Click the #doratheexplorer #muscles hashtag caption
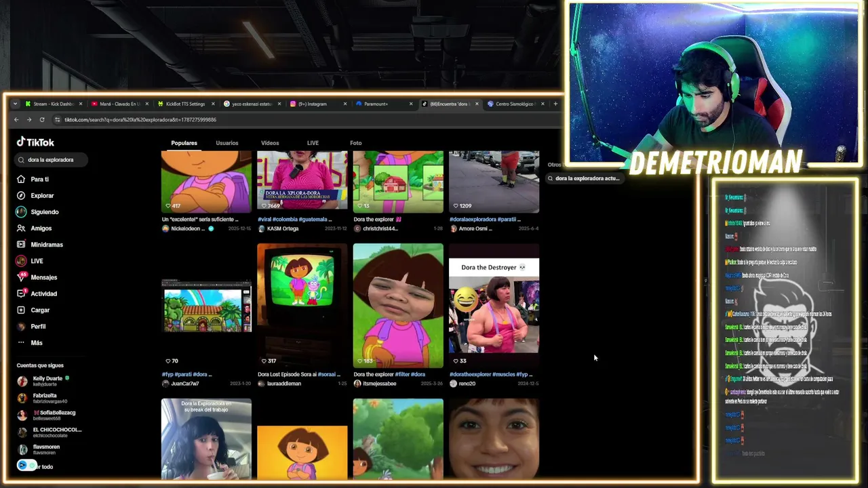868x488 pixels. click(491, 374)
